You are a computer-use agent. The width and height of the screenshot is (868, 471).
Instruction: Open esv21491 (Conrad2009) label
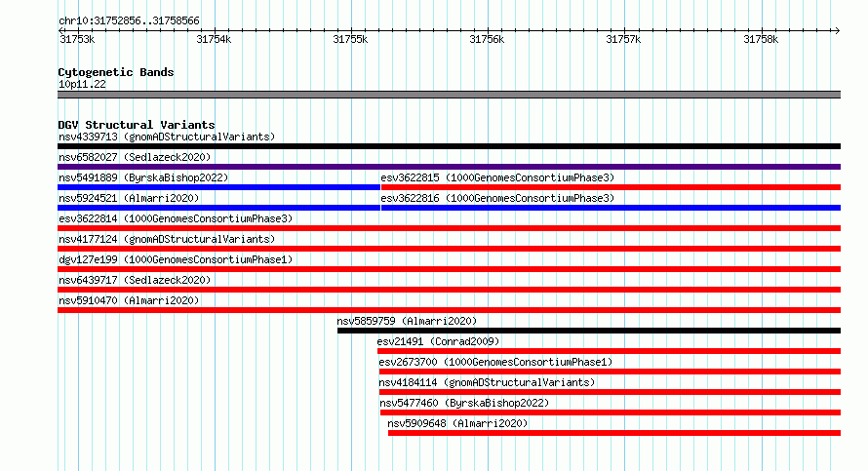(x=438, y=341)
